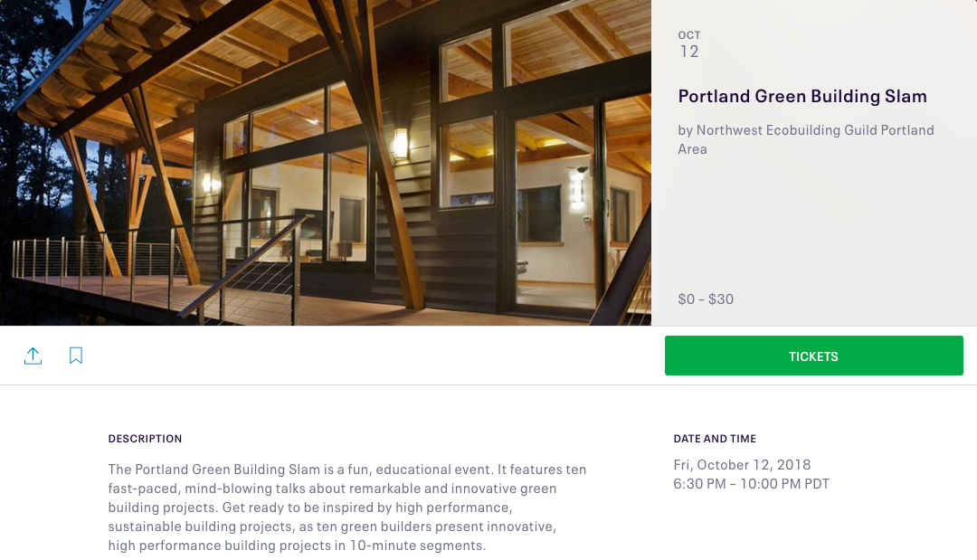Click the OCT month label

[689, 35]
